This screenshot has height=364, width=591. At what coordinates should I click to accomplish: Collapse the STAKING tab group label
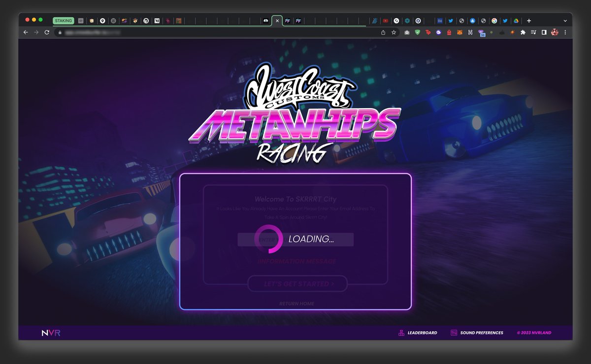tap(63, 21)
